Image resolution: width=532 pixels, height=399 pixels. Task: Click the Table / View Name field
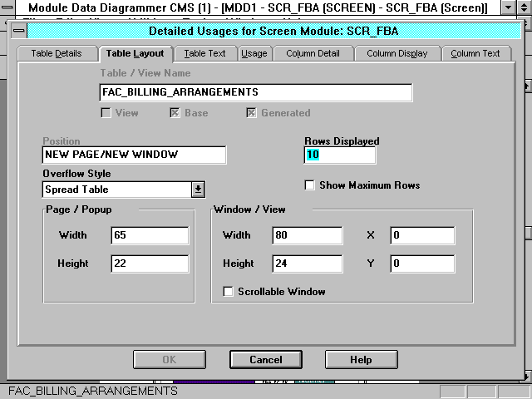(255, 92)
